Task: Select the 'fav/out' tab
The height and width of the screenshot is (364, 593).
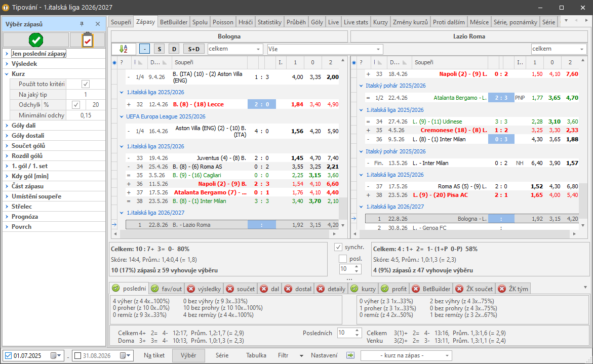Action: click(x=167, y=289)
